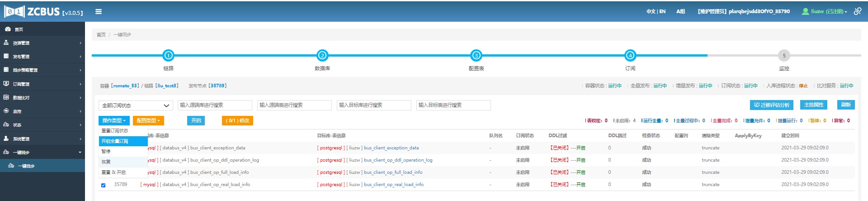
Task: Click the 刷新 refresh button
Action: pos(845,105)
